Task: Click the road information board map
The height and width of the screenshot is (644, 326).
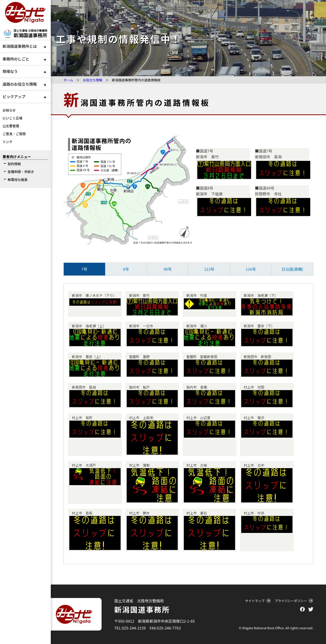Action: (x=128, y=190)
